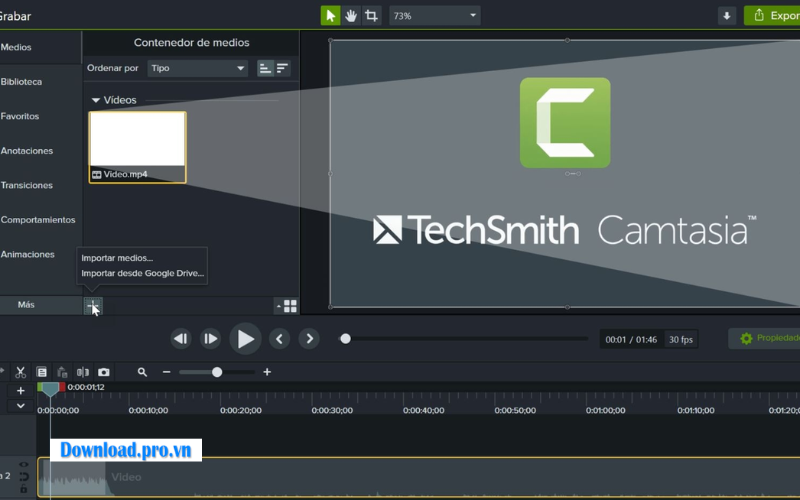Activate the Pan hand tool
Image resolution: width=800 pixels, height=500 pixels.
point(351,16)
